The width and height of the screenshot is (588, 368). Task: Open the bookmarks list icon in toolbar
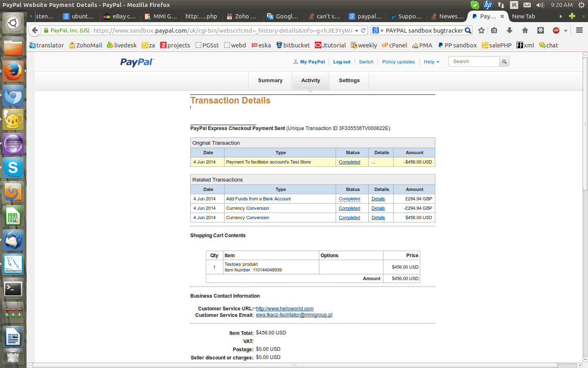tap(494, 30)
